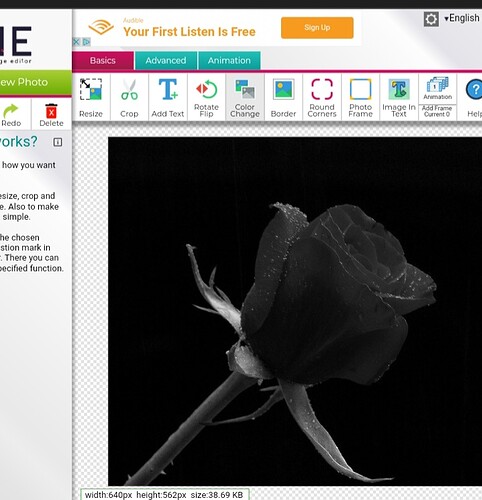Open the Color Change tool
Image resolution: width=482 pixels, height=500 pixels.
click(x=245, y=97)
